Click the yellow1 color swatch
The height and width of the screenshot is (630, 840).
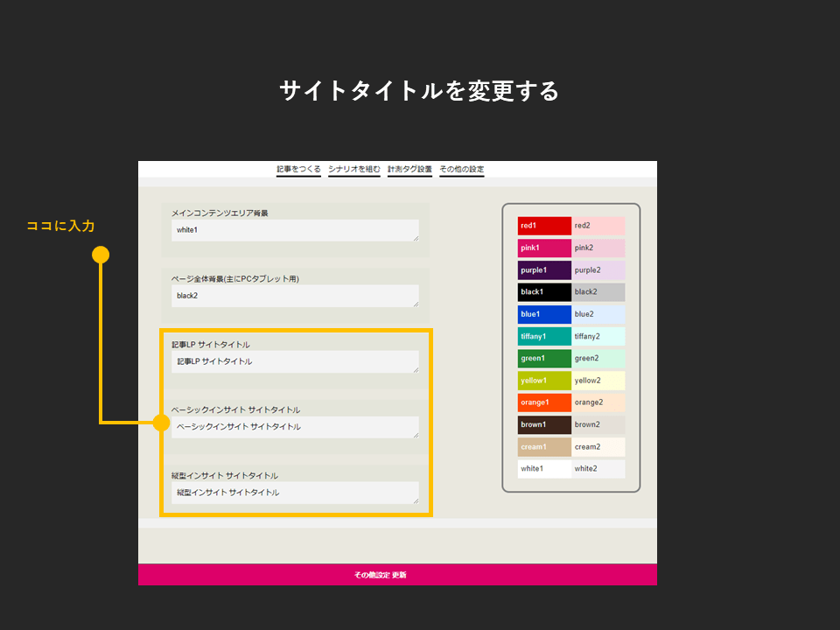[x=544, y=381]
